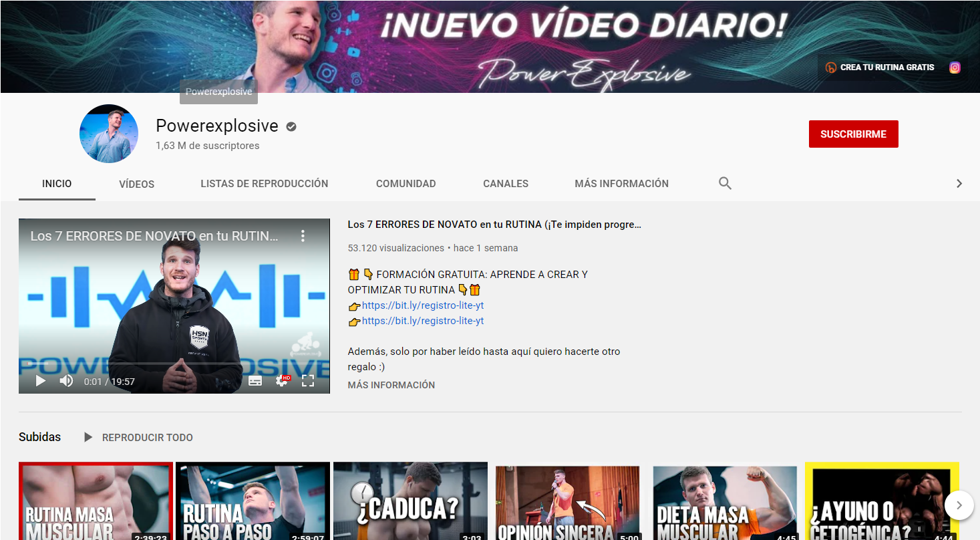Mute the featured video volume
The width and height of the screenshot is (980, 540).
coord(66,381)
